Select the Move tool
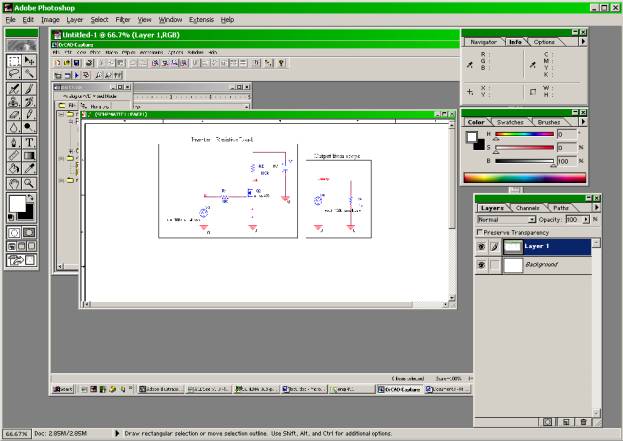 pyautogui.click(x=29, y=60)
